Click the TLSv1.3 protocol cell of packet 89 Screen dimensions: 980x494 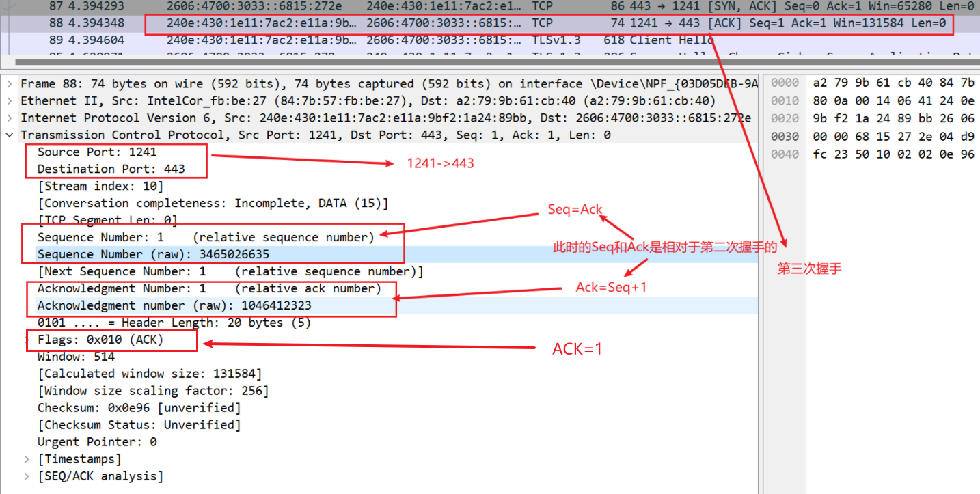point(556,40)
